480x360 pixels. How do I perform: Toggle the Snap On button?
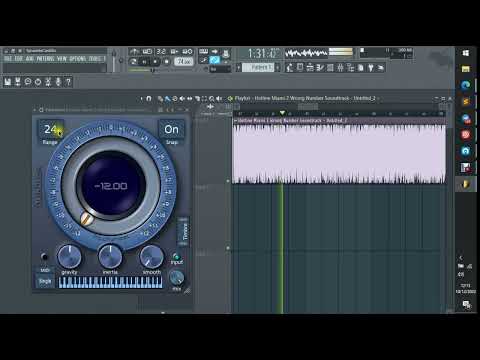[x=171, y=129]
